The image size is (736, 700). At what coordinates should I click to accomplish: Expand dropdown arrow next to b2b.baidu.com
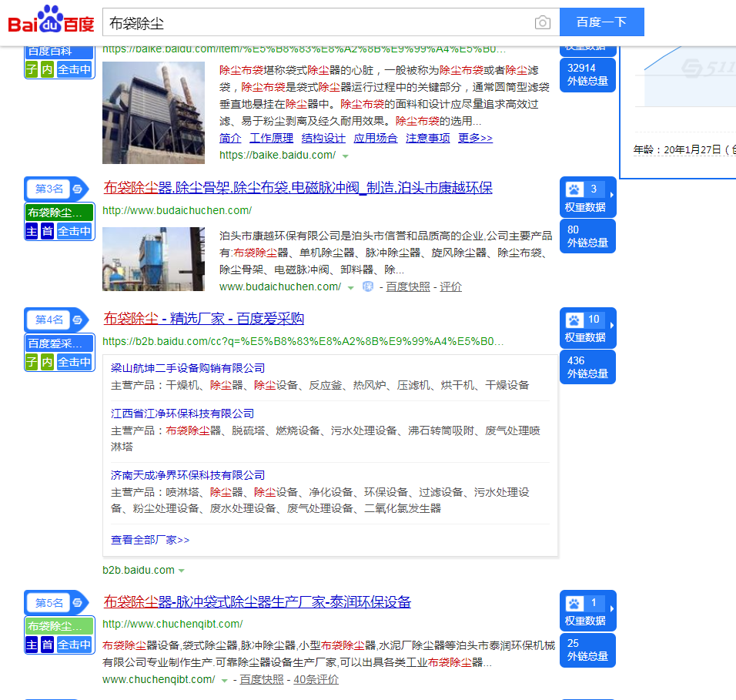click(181, 571)
